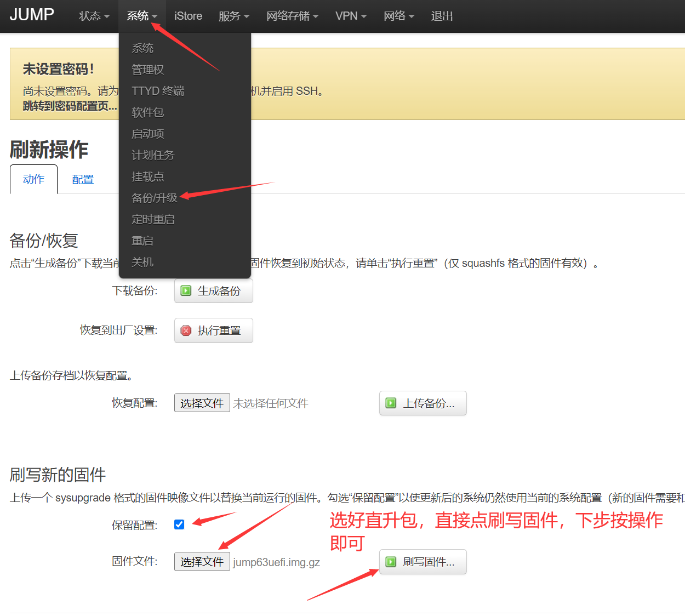Open the 动作 tab
The image size is (685, 616).
(x=33, y=180)
